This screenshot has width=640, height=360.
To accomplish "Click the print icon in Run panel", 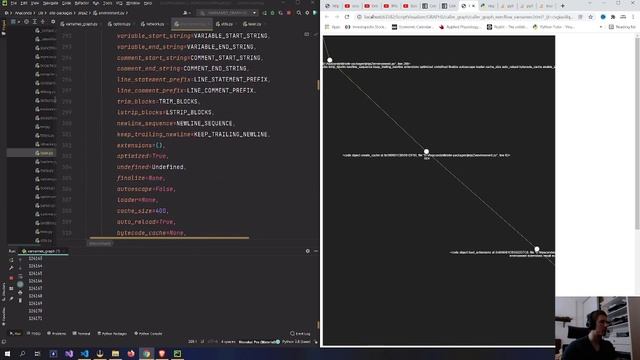I will coord(20,292).
